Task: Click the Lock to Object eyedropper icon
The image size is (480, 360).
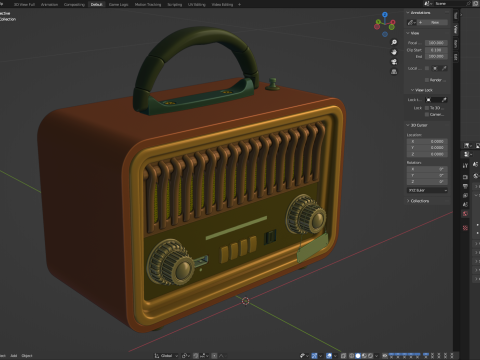Action: coord(444,100)
